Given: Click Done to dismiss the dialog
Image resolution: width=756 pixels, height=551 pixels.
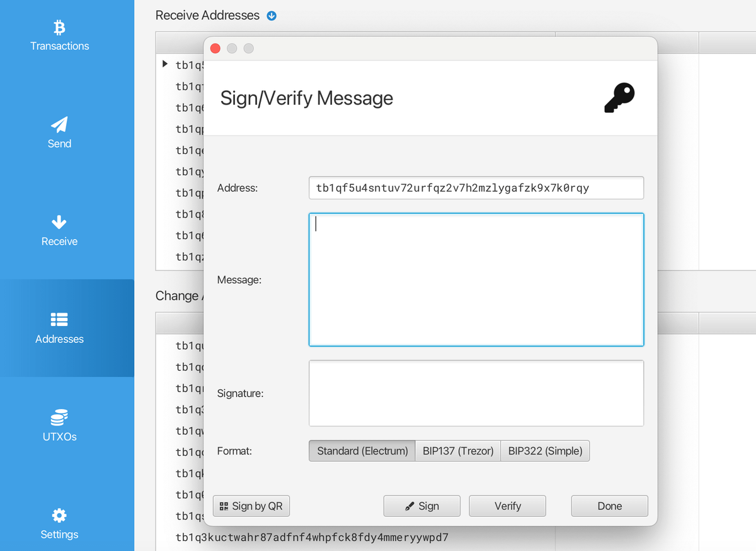Looking at the screenshot, I should coord(609,506).
